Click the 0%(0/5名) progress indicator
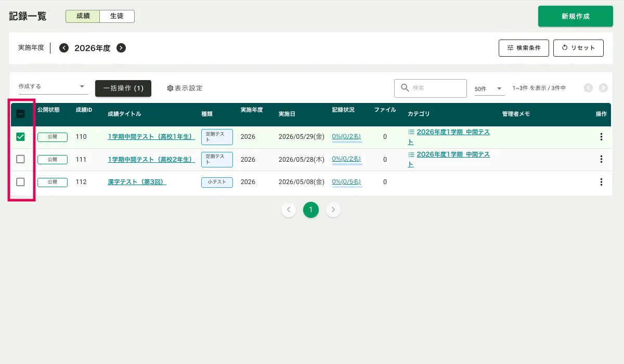Viewport: 624px width, 364px height. (x=346, y=182)
